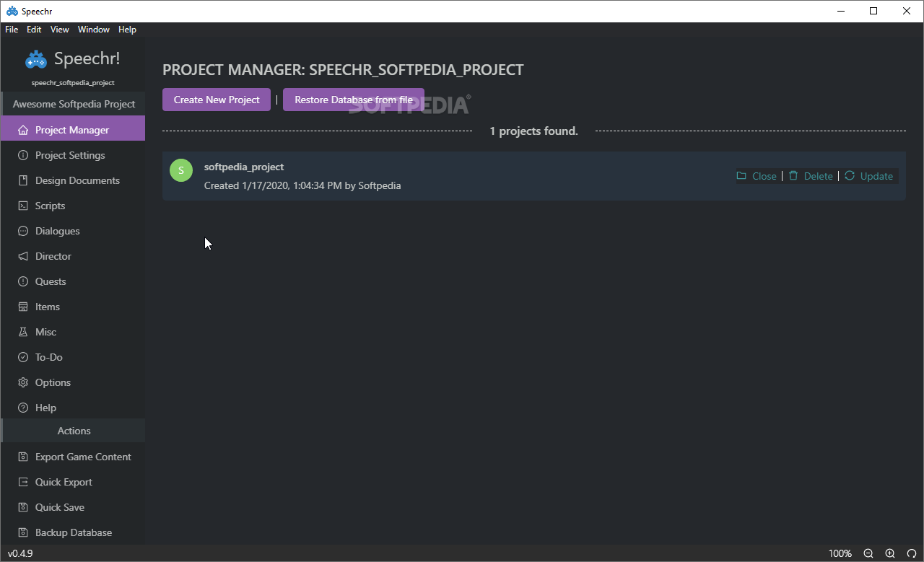Screen dimensions: 924x562
Task: Click the Design Documents page icon
Action: tap(23, 180)
